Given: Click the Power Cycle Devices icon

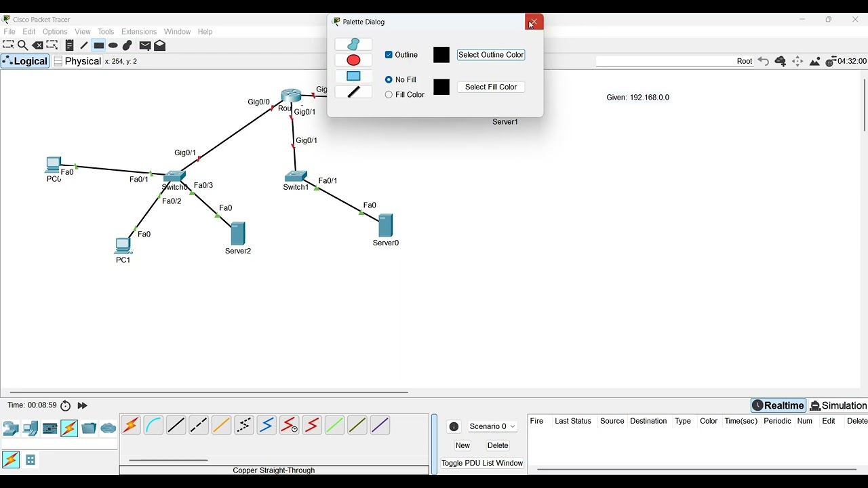Looking at the screenshot, I should (66, 406).
